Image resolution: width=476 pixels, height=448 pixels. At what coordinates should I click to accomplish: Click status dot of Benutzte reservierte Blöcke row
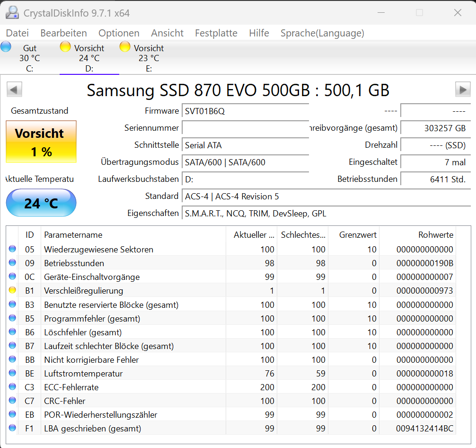pyautogui.click(x=12, y=304)
